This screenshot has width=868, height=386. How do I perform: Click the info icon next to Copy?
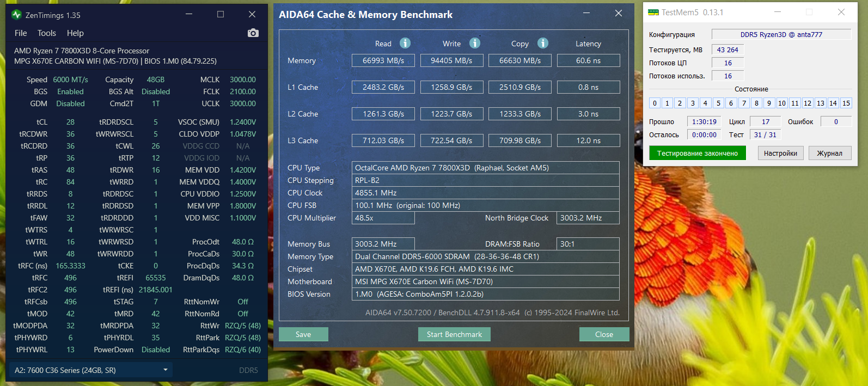coord(543,43)
